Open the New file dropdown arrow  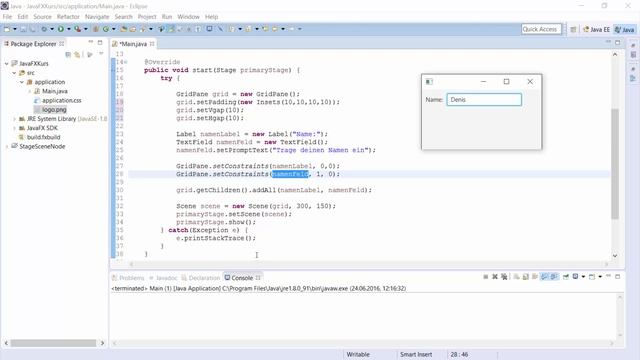(x=15, y=29)
